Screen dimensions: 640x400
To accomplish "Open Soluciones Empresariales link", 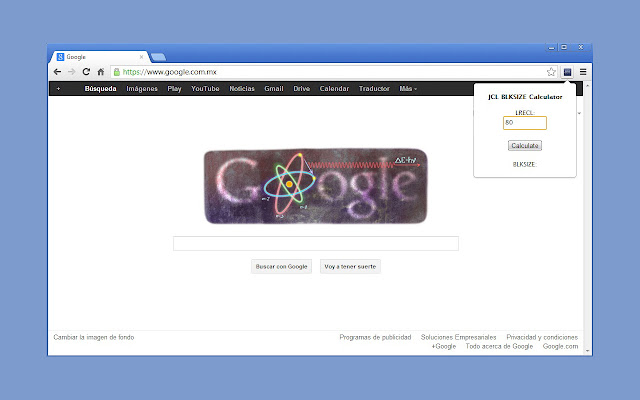I will click(x=458, y=337).
